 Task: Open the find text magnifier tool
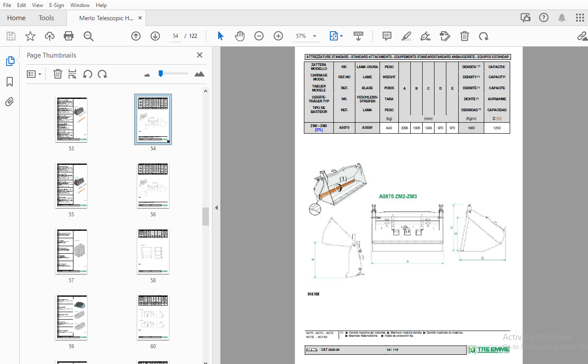(88, 36)
